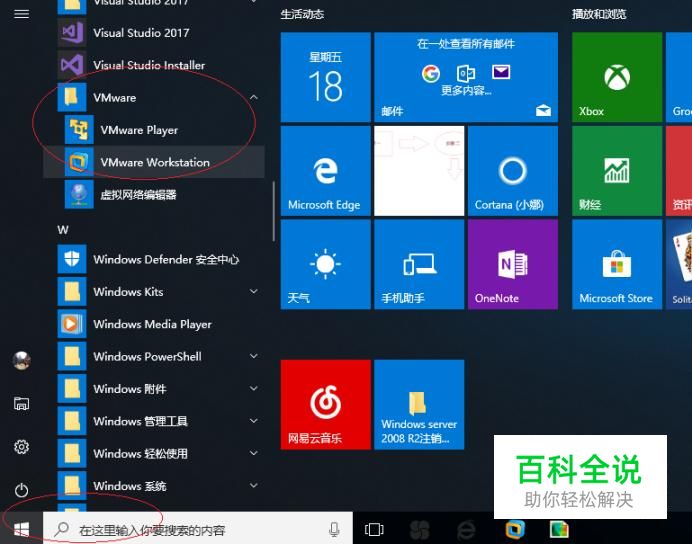The height and width of the screenshot is (544, 692).
Task: Open the Documents sidebar icon
Action: pos(22,403)
